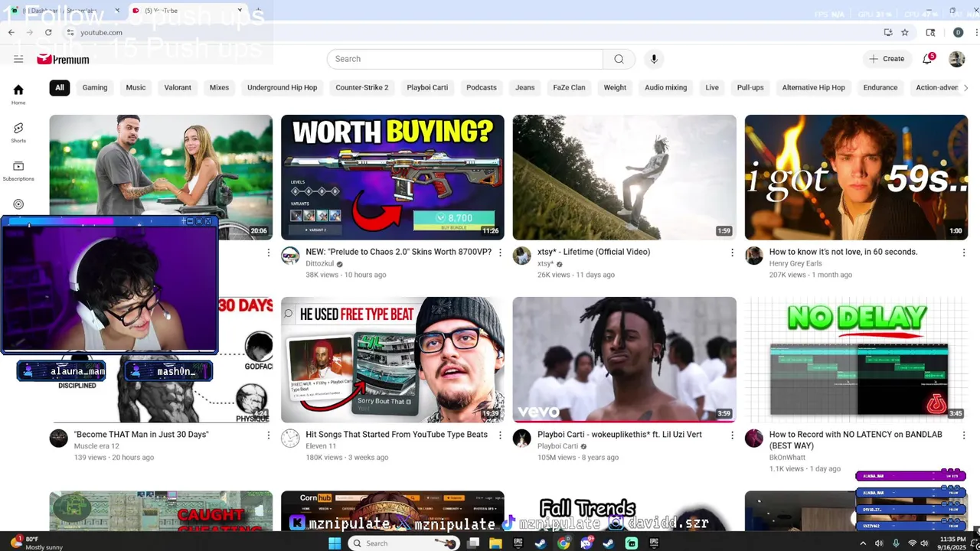The image size is (980, 551).
Task: Open Dittozkul channel avatar
Action: click(290, 256)
